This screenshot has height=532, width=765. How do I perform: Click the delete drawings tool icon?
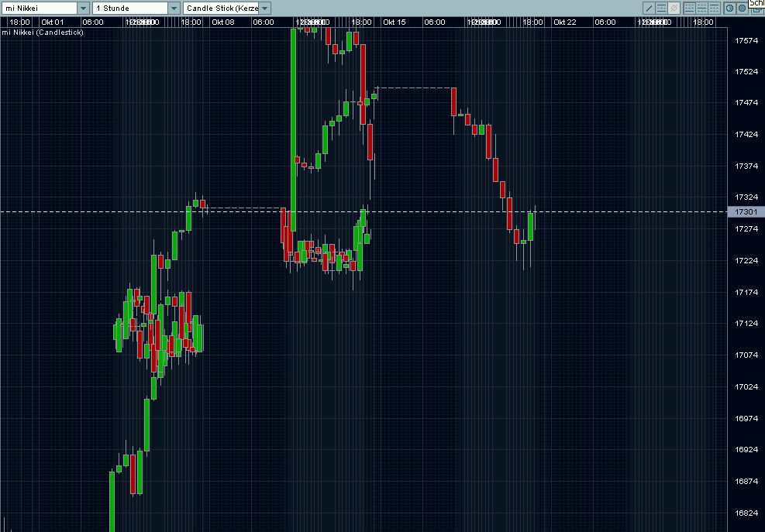tap(674, 9)
